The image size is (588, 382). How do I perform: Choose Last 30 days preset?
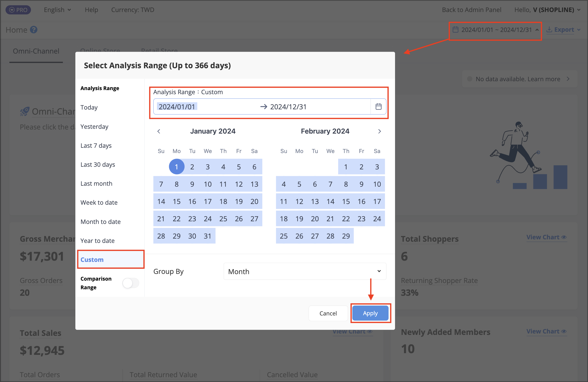click(x=98, y=164)
